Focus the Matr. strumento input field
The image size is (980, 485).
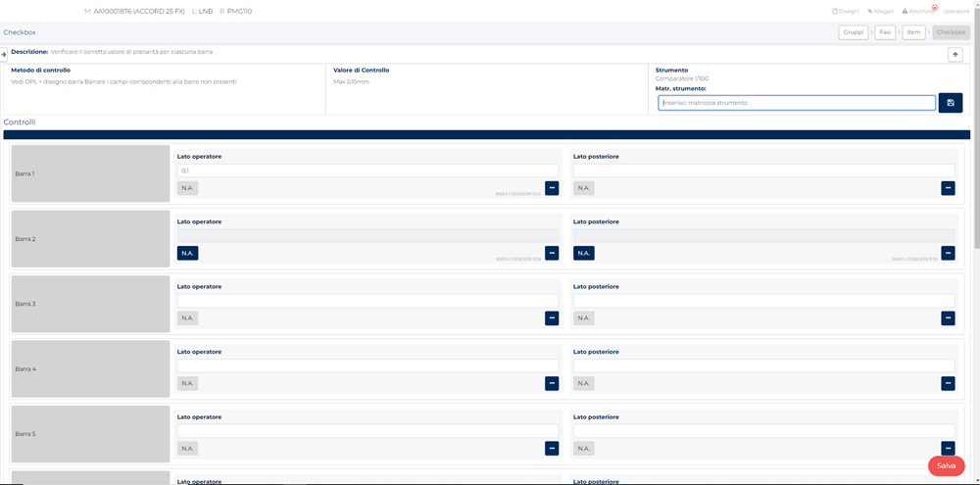pyautogui.click(x=796, y=103)
